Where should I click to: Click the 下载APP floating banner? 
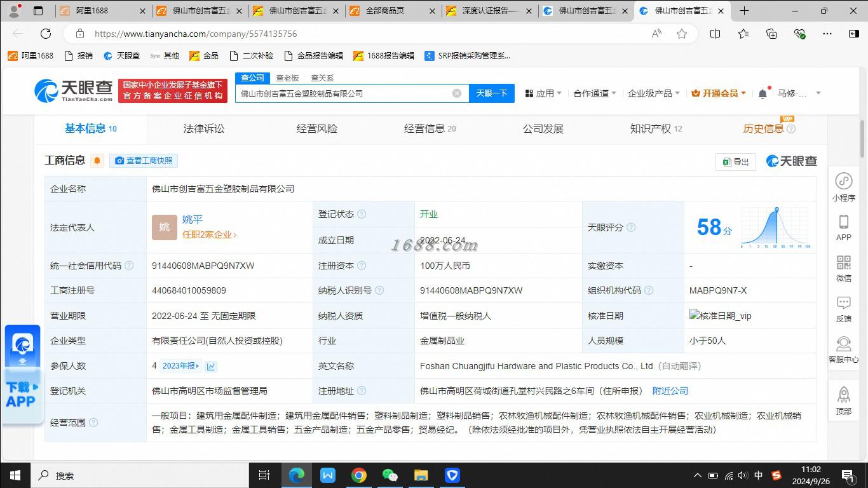22,374
